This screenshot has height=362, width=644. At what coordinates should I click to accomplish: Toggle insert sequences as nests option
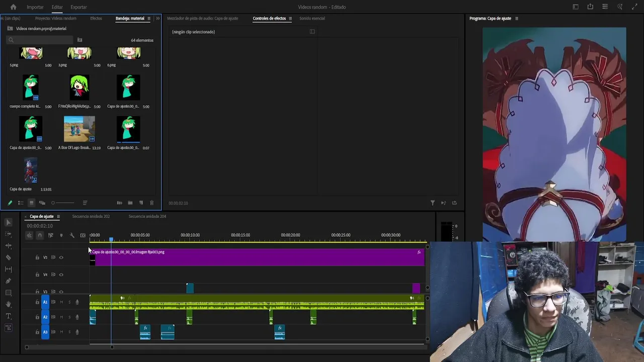click(x=29, y=235)
